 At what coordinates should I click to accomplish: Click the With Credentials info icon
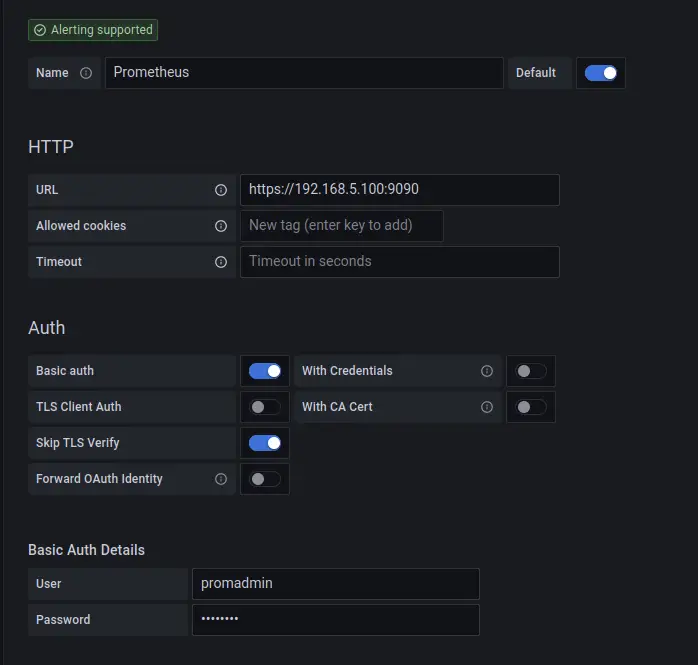pos(487,371)
